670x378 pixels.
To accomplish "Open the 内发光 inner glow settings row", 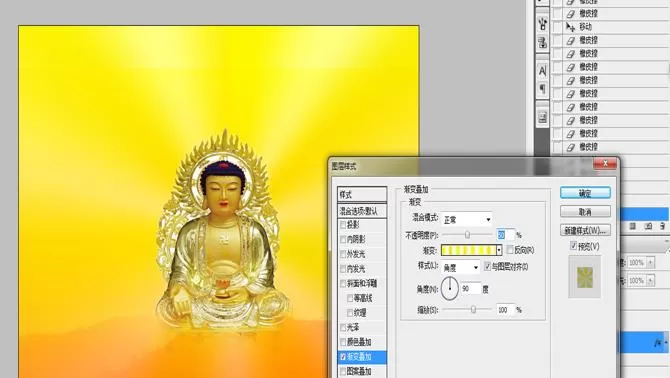I will click(362, 269).
